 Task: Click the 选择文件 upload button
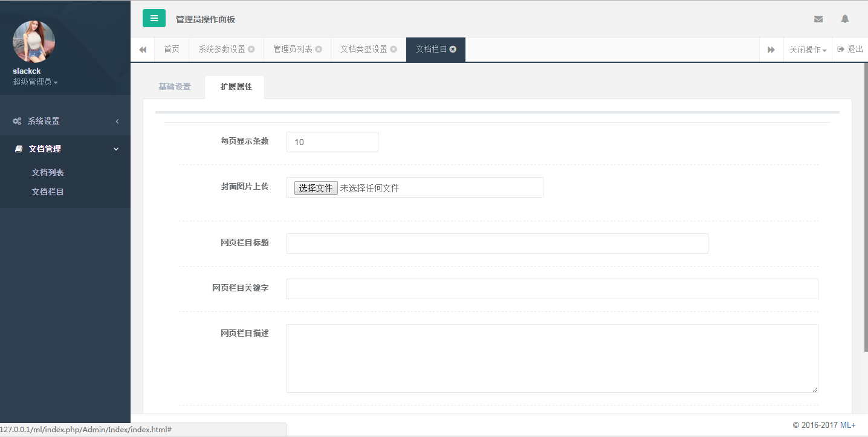[316, 188]
